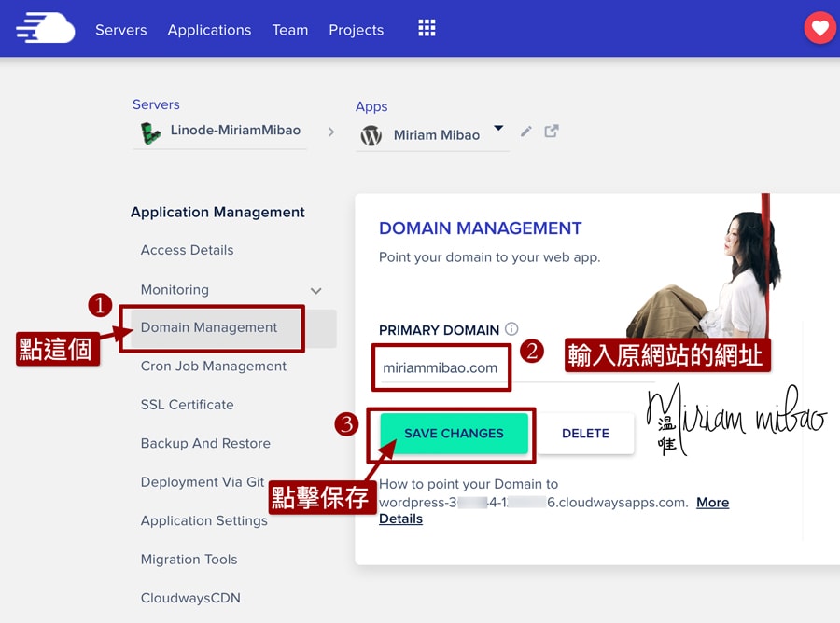Click Primary Domain info icon
840x623 pixels.
point(511,329)
